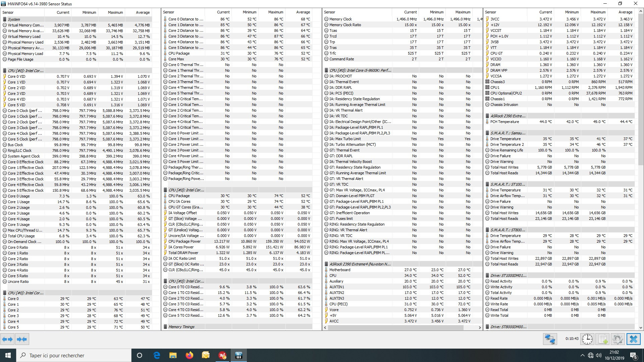Select the System sensor group header
644x362 pixels.
[x=14, y=19]
